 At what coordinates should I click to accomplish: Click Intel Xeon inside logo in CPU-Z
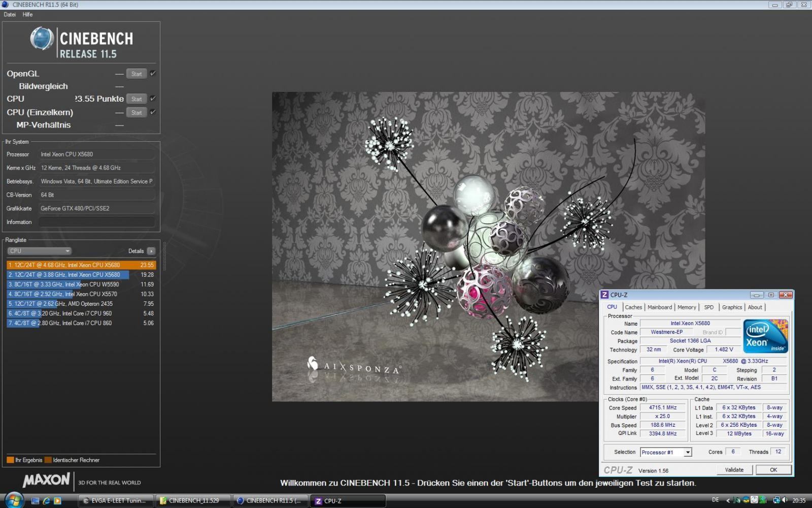(x=765, y=336)
